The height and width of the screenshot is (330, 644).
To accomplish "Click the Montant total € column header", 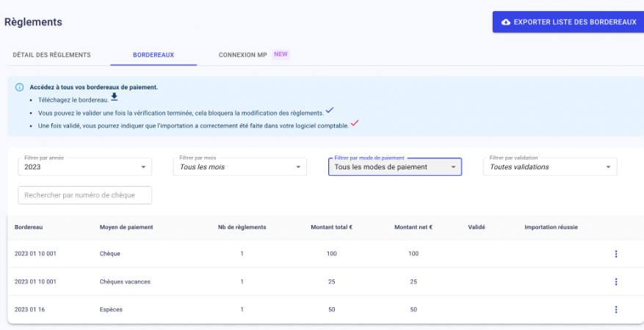I will click(x=331, y=227).
